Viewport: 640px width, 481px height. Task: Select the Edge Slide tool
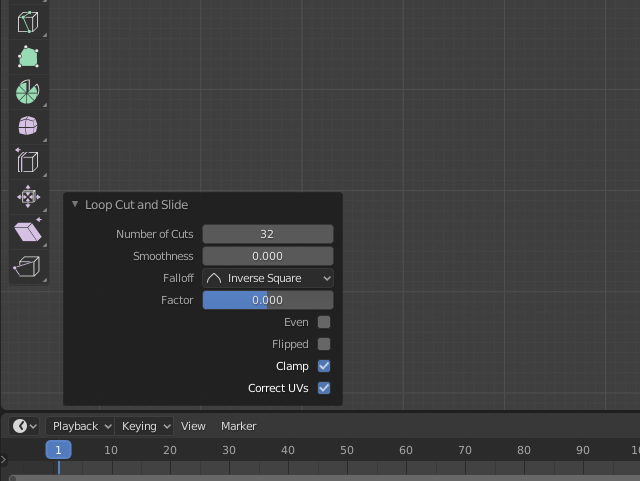click(x=28, y=161)
